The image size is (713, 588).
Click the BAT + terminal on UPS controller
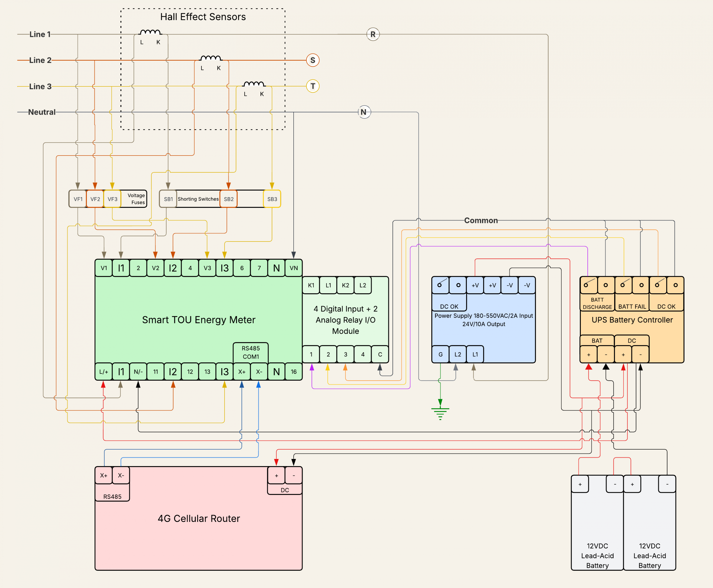pos(589,354)
